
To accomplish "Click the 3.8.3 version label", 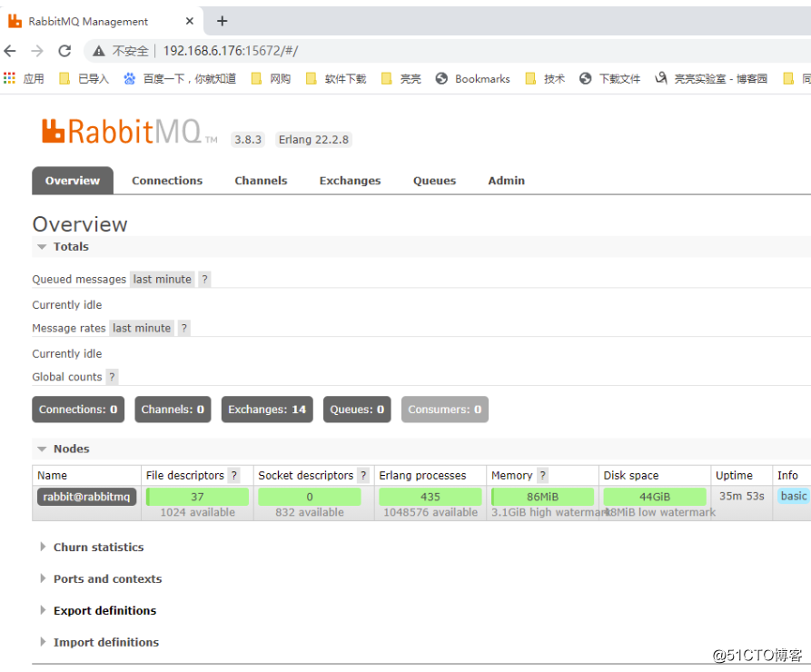I will [248, 140].
